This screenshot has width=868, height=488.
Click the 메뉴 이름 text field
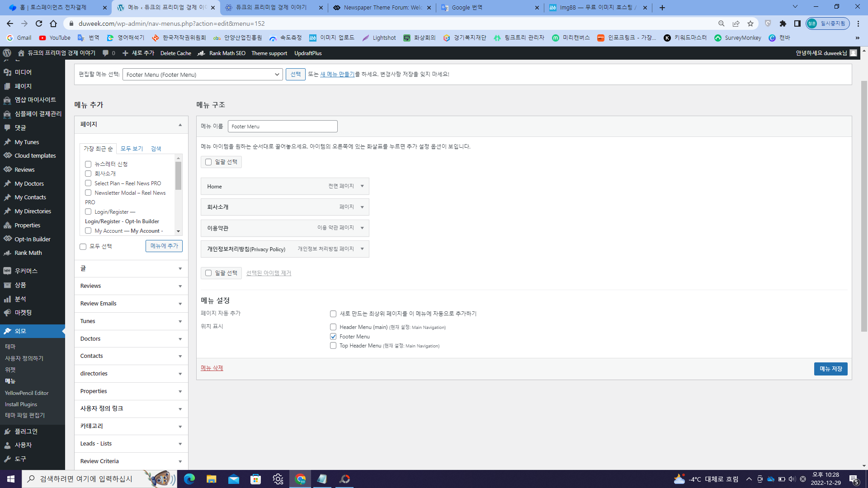pos(283,127)
